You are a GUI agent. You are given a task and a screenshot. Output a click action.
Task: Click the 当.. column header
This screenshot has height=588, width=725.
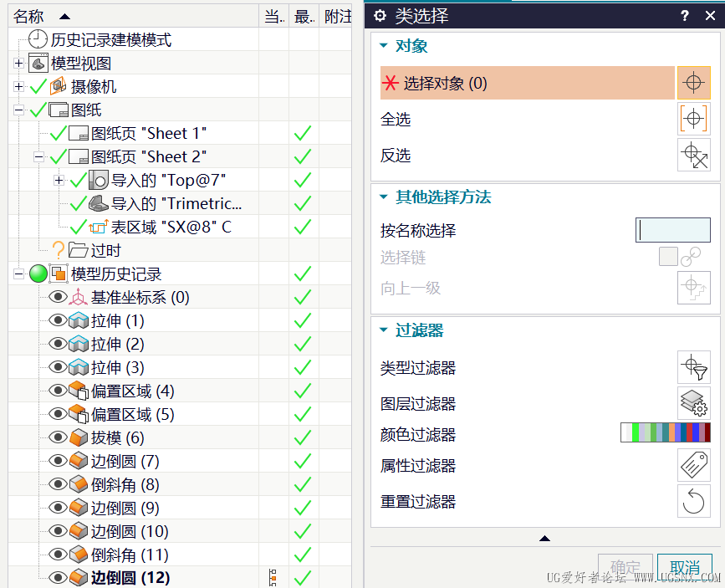click(273, 16)
